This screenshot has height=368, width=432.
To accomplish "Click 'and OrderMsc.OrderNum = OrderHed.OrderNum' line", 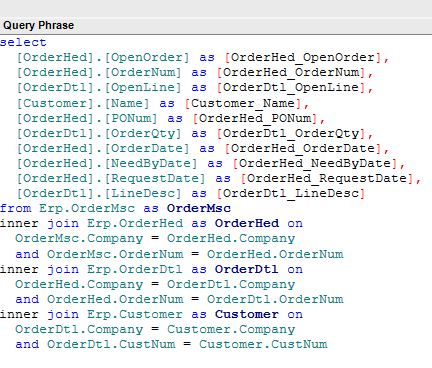I will click(179, 255).
